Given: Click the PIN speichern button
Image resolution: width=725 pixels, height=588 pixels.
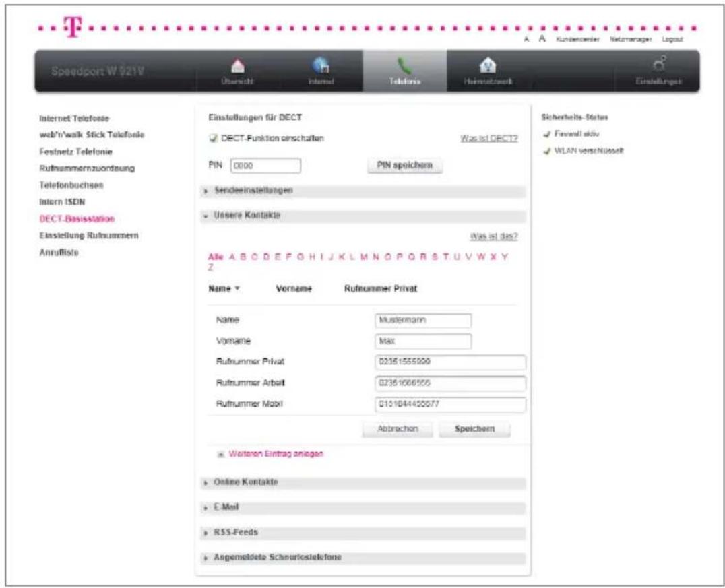Looking at the screenshot, I should pos(404,166).
